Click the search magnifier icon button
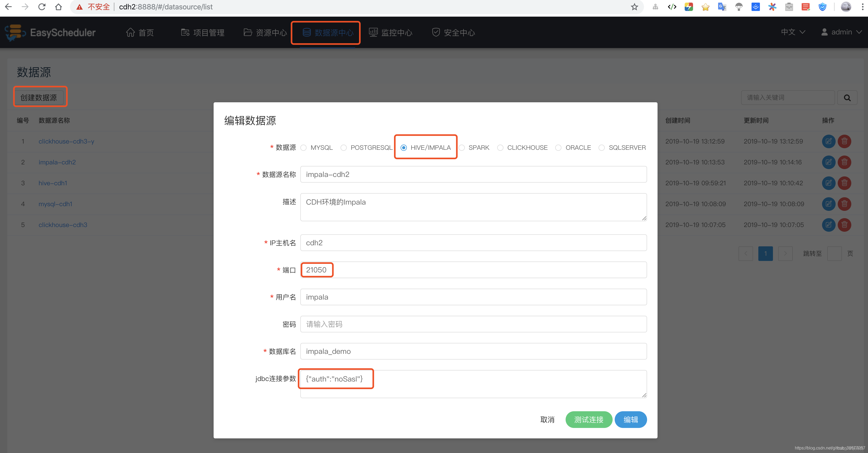Viewport: 868px width, 453px height. [x=847, y=98]
